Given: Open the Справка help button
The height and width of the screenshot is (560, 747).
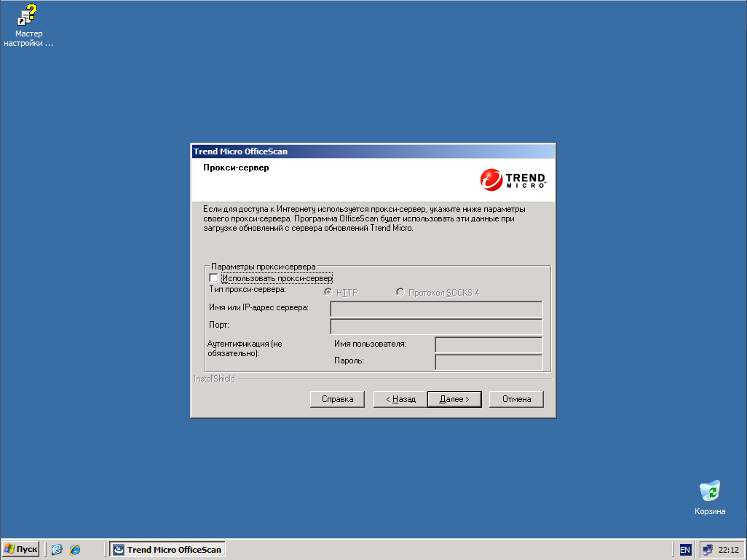Looking at the screenshot, I should [x=337, y=399].
